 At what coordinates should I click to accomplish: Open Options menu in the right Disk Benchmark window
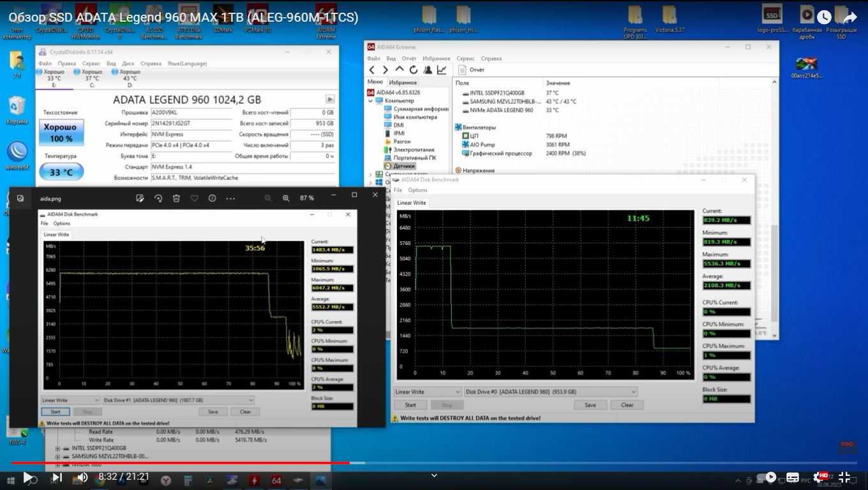point(417,190)
